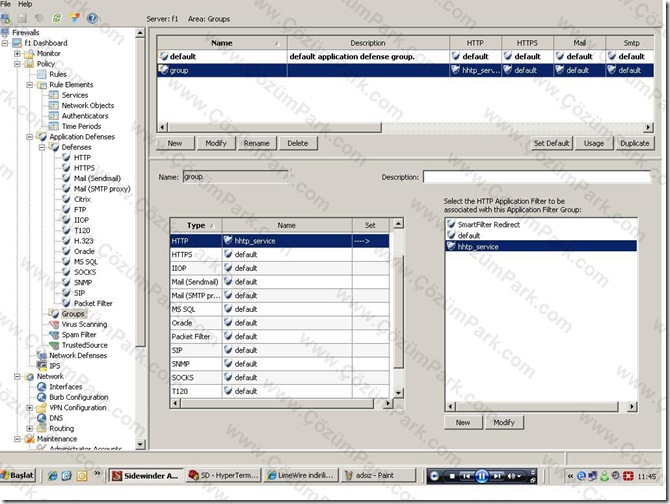
Task: Click the media player pause button
Action: point(482,476)
